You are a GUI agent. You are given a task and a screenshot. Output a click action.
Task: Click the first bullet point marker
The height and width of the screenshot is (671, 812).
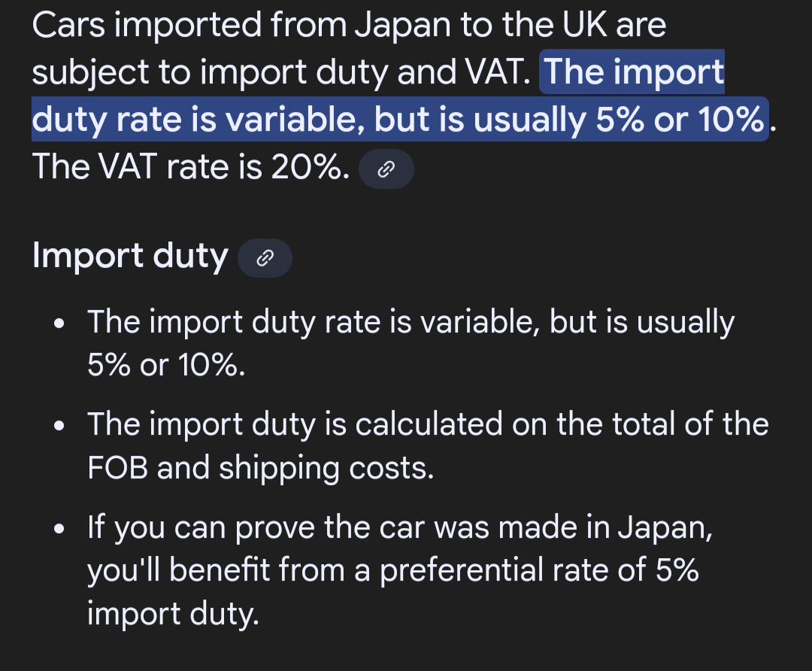coord(59,324)
